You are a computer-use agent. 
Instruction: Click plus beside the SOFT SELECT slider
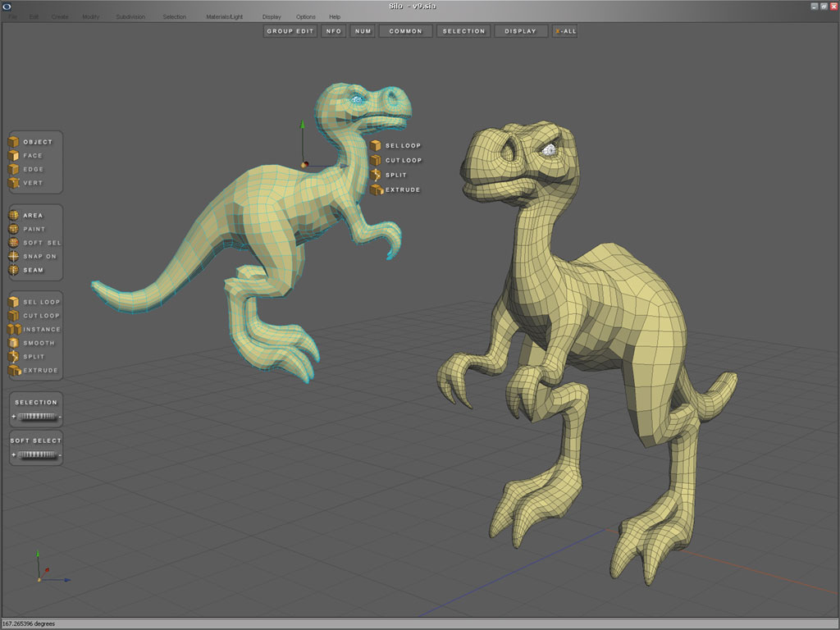(x=13, y=454)
